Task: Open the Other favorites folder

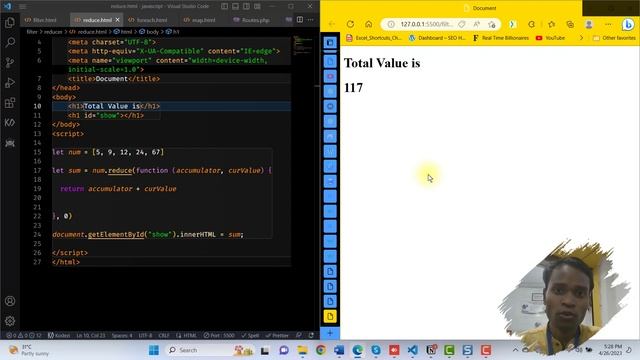Action: tap(614, 38)
